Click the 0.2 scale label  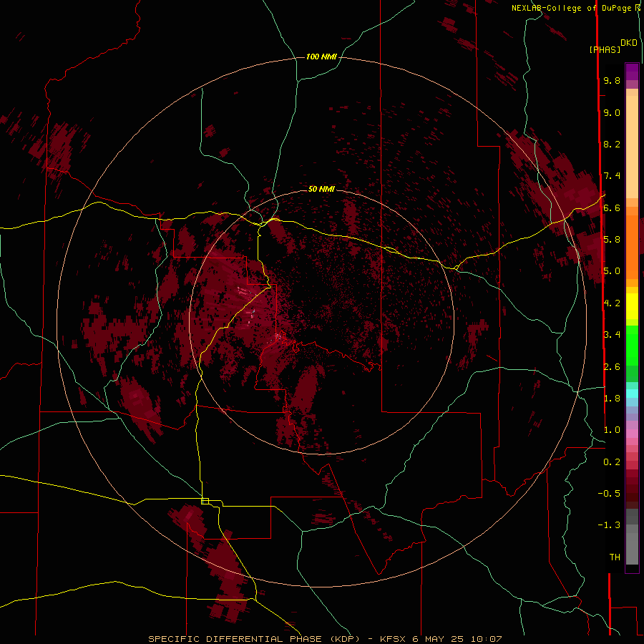tap(612, 462)
